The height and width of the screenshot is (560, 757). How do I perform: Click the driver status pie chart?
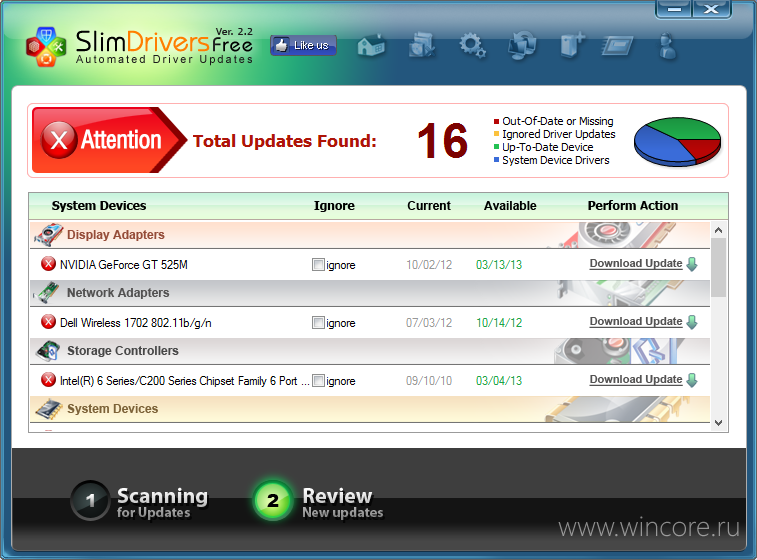click(678, 141)
